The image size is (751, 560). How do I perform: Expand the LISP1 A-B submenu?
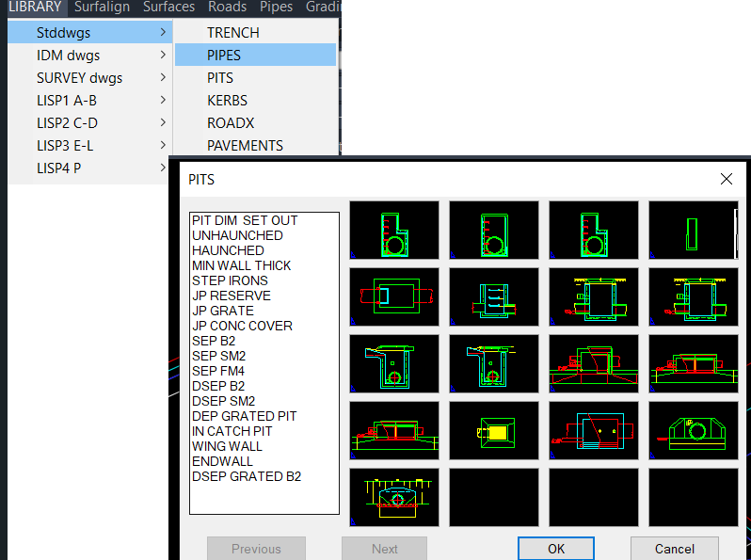[90, 100]
